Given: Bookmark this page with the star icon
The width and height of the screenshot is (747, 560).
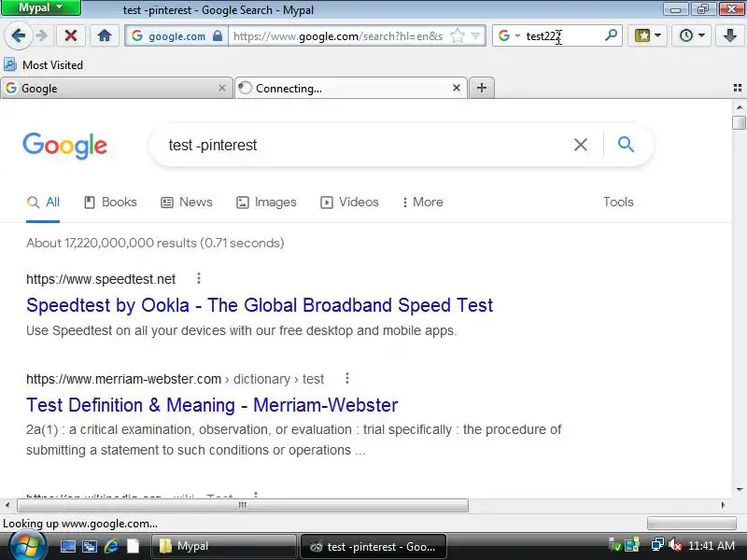Looking at the screenshot, I should click(x=457, y=35).
